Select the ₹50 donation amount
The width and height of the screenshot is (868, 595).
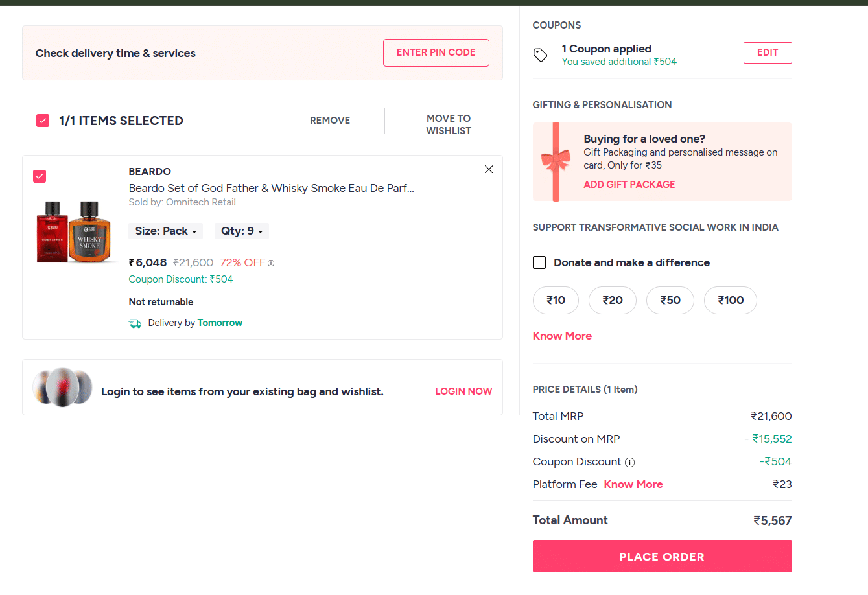[670, 300]
